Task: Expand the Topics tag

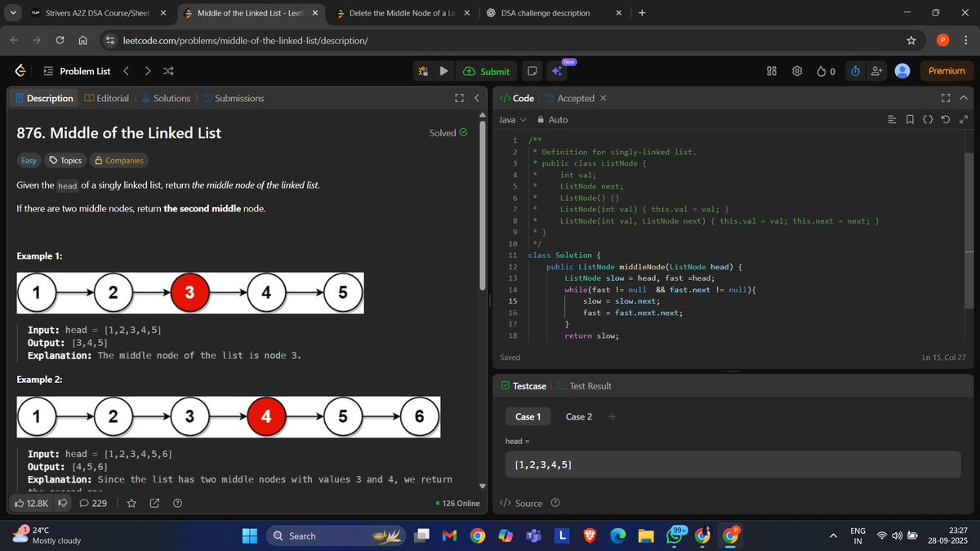Action: (66, 161)
